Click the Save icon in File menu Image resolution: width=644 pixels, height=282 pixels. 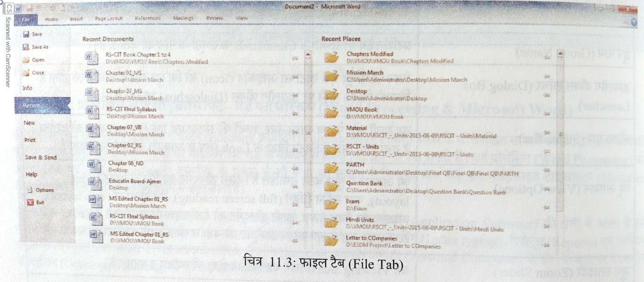pyautogui.click(x=26, y=35)
